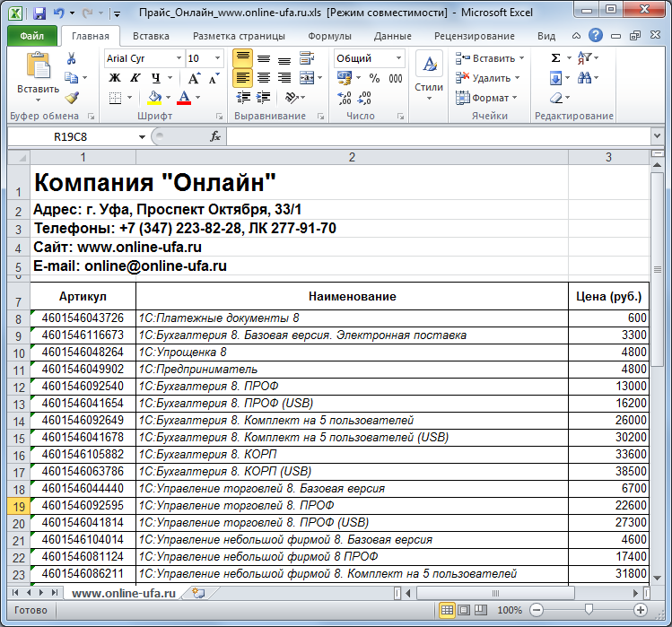The image size is (672, 627).
Task: Save the workbook with the floppy disk icon
Action: tap(39, 13)
